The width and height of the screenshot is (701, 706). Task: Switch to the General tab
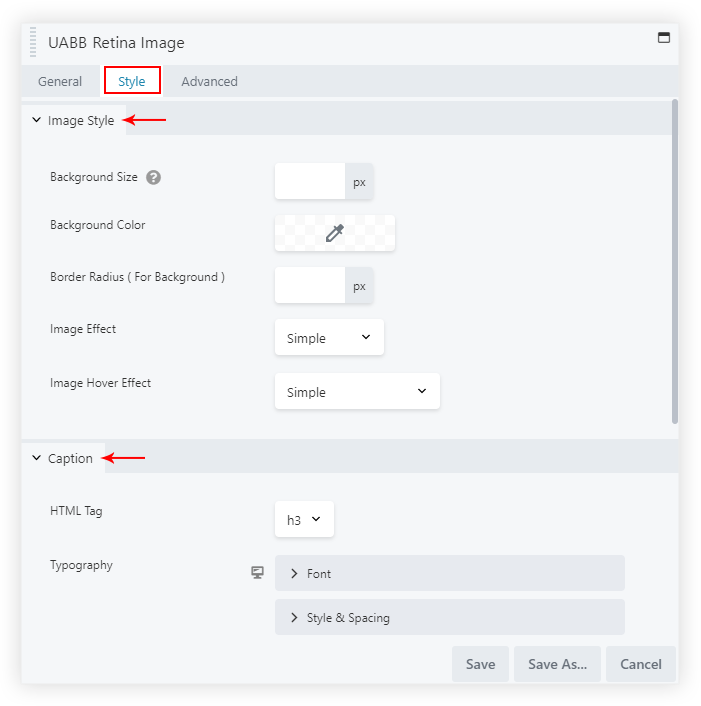point(60,82)
